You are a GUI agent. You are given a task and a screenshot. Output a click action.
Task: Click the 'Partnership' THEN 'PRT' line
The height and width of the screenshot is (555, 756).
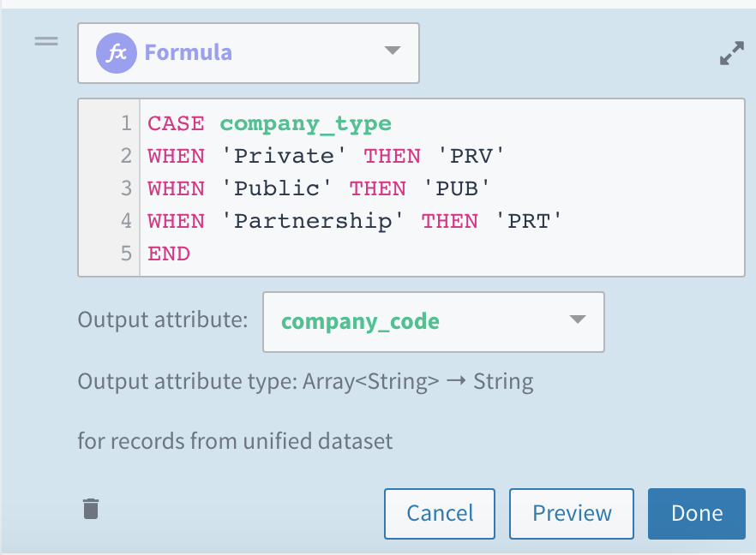coord(354,221)
